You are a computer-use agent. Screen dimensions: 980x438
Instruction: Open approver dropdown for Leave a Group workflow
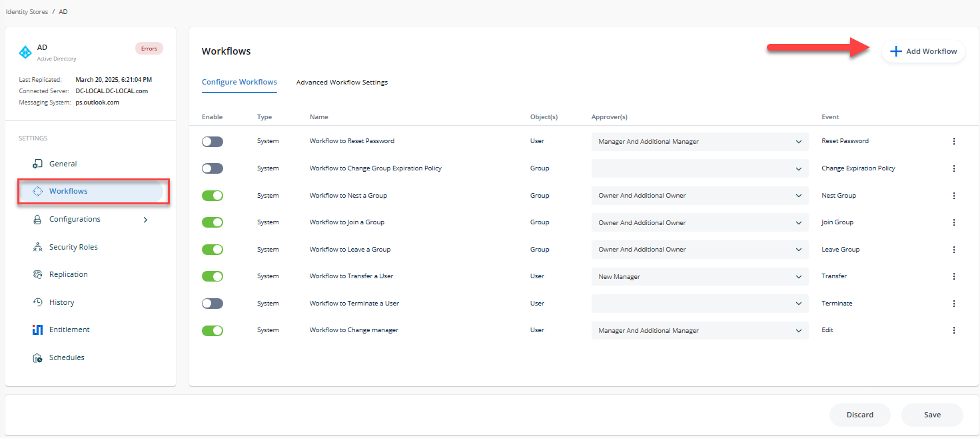pos(700,250)
